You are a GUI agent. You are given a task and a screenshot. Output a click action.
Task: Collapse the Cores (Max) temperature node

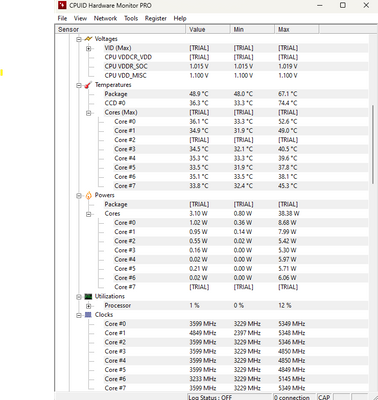pos(89,113)
